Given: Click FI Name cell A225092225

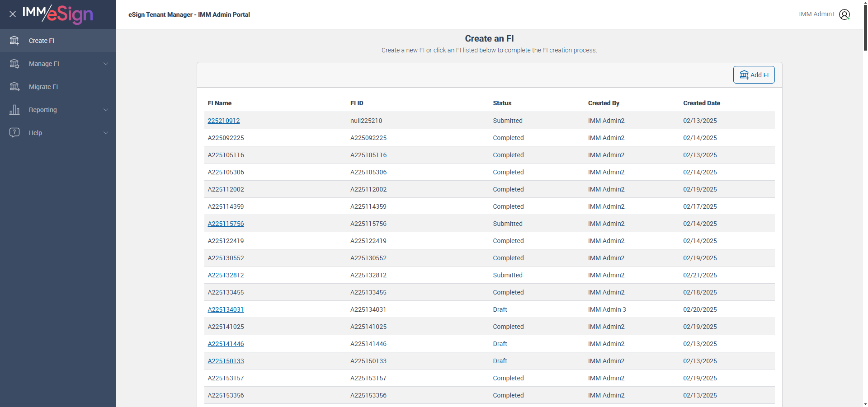Looking at the screenshot, I should pyautogui.click(x=226, y=138).
